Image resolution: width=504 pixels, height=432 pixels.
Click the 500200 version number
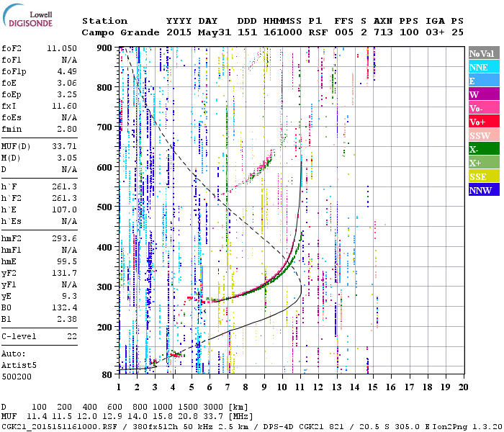[x=17, y=377]
